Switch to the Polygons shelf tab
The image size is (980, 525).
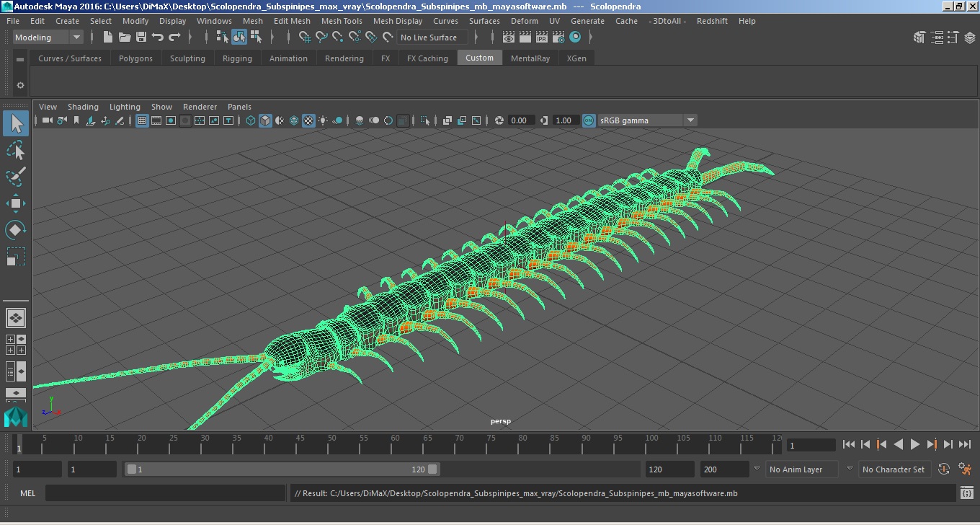(135, 58)
